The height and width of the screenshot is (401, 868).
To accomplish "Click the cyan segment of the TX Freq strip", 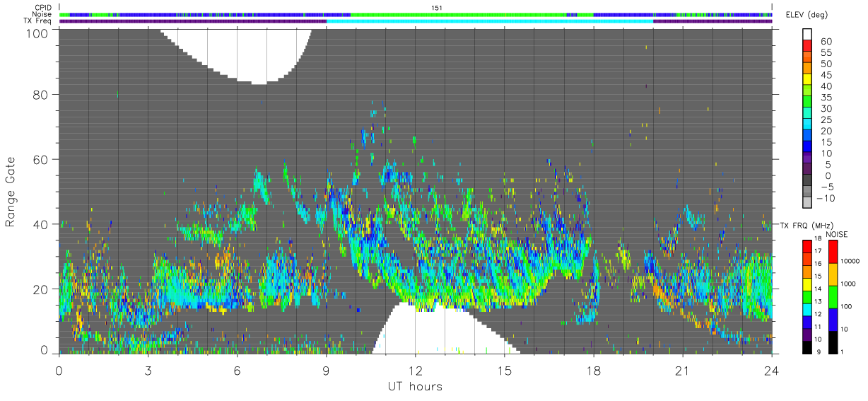I will 490,21.
